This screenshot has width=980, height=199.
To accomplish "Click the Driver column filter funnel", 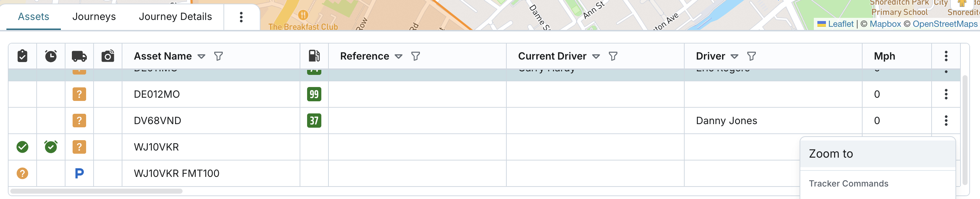I will coord(751,56).
